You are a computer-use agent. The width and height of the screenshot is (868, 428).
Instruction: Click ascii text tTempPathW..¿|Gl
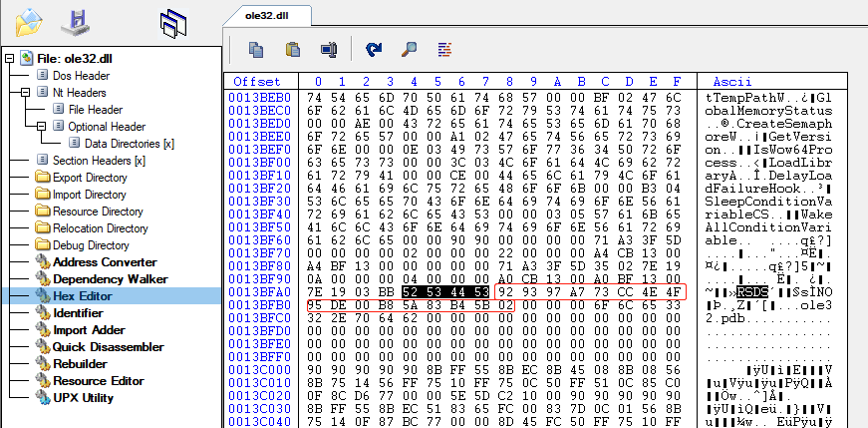click(x=768, y=98)
